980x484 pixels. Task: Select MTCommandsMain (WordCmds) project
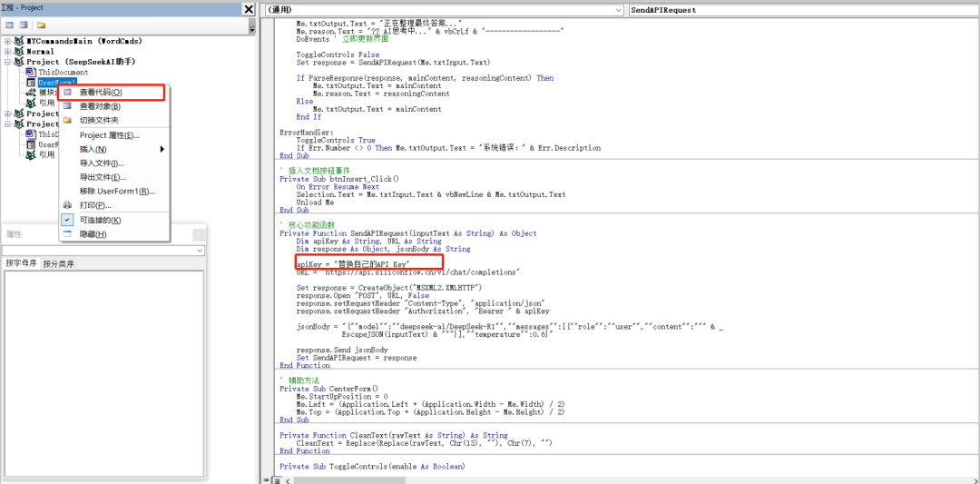tap(84, 41)
